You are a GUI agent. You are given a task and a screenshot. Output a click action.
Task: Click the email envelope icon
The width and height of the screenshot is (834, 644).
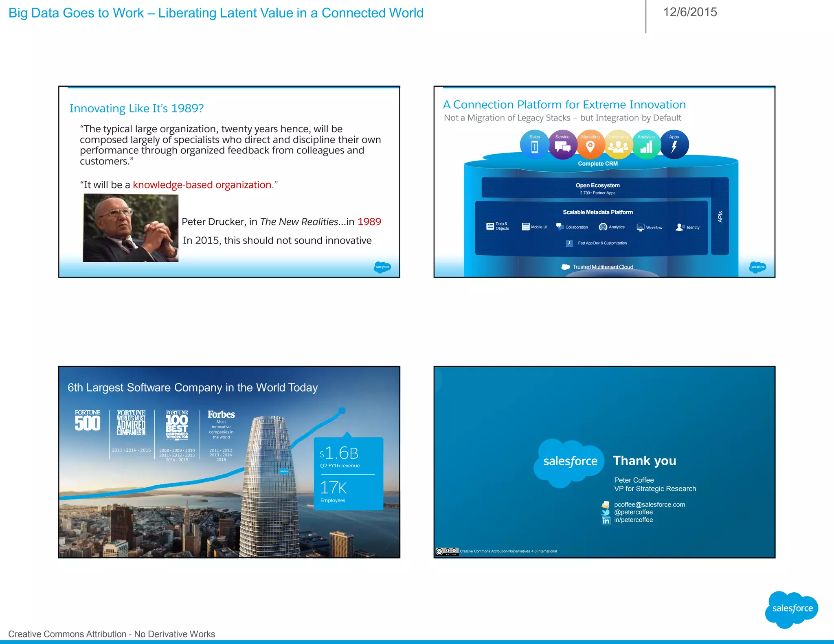(x=606, y=504)
